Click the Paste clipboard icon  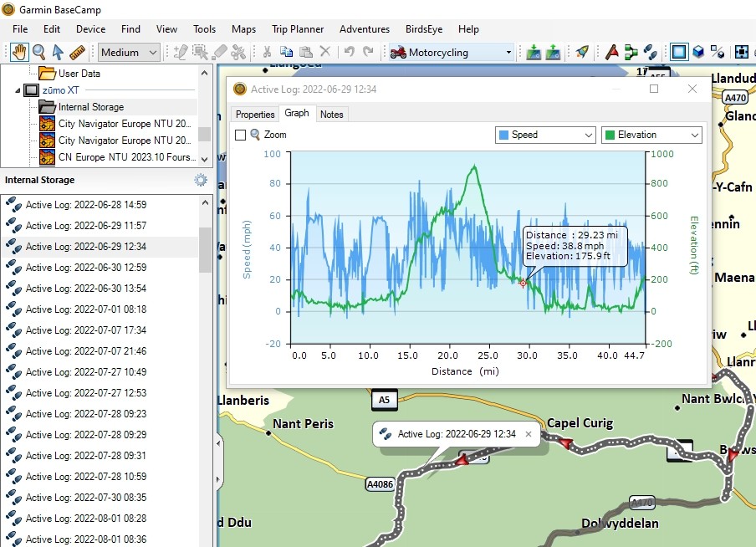click(x=306, y=52)
